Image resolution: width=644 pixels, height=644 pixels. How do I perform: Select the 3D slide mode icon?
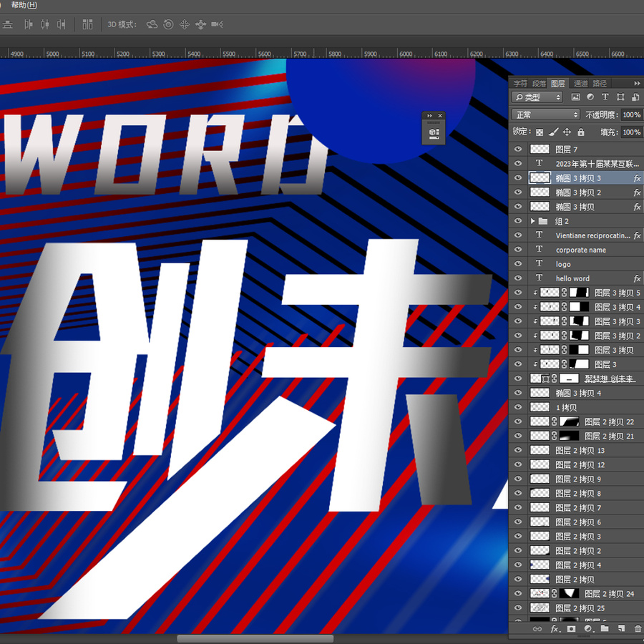pyautogui.click(x=200, y=24)
